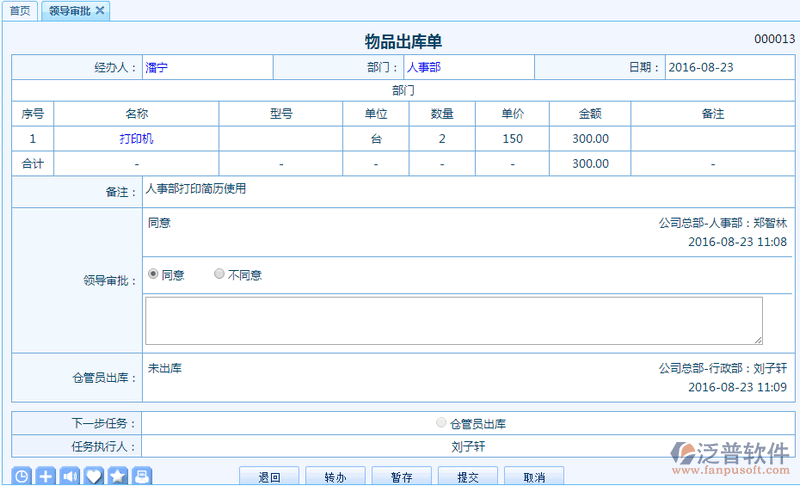The height and width of the screenshot is (486, 800).
Task: Click the task executor name 刘子轩
Action: (x=468, y=447)
